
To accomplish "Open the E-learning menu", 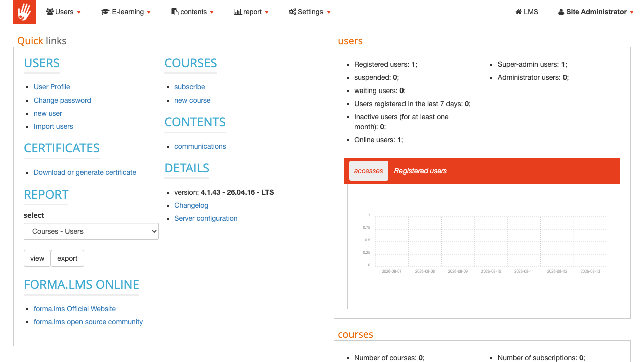I will (126, 12).
